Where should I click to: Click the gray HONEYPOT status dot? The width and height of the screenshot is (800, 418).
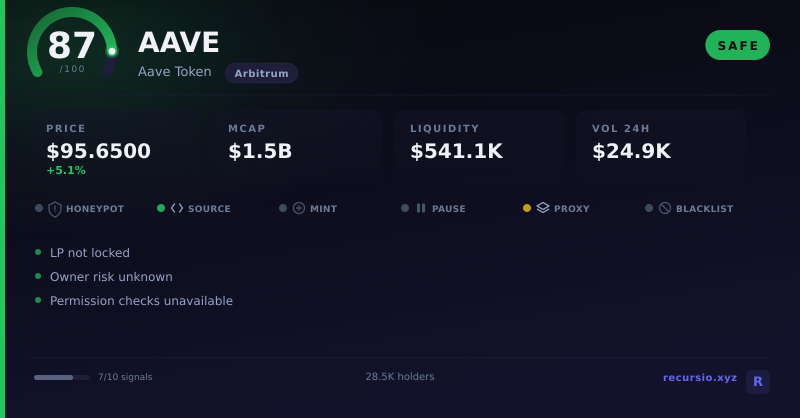39,208
